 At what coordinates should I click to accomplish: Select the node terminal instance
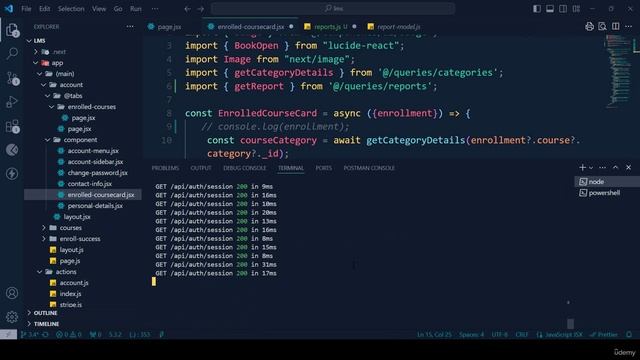tap(607, 182)
